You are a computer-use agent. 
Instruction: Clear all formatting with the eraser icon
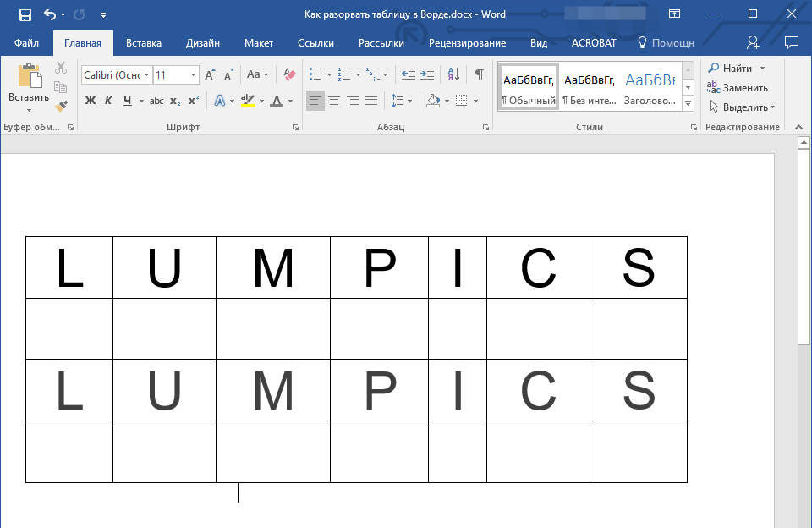tap(290, 74)
